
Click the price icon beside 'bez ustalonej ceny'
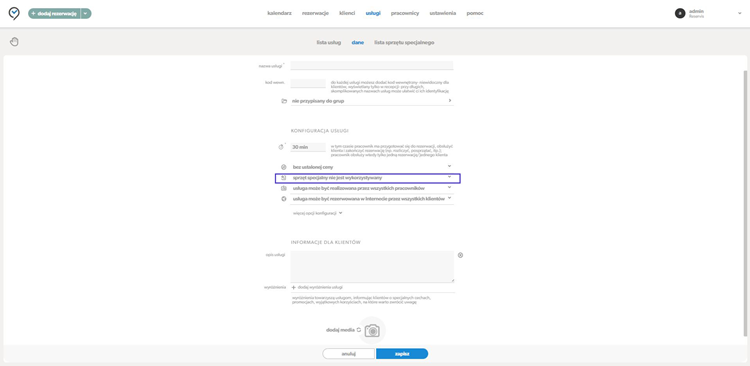tap(284, 167)
